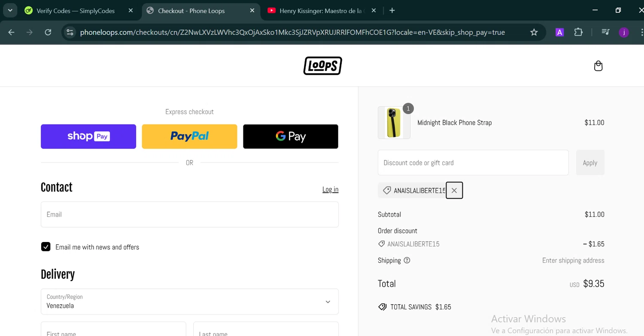644x336 pixels.
Task: Click the Contact section heading
Action: (57, 188)
